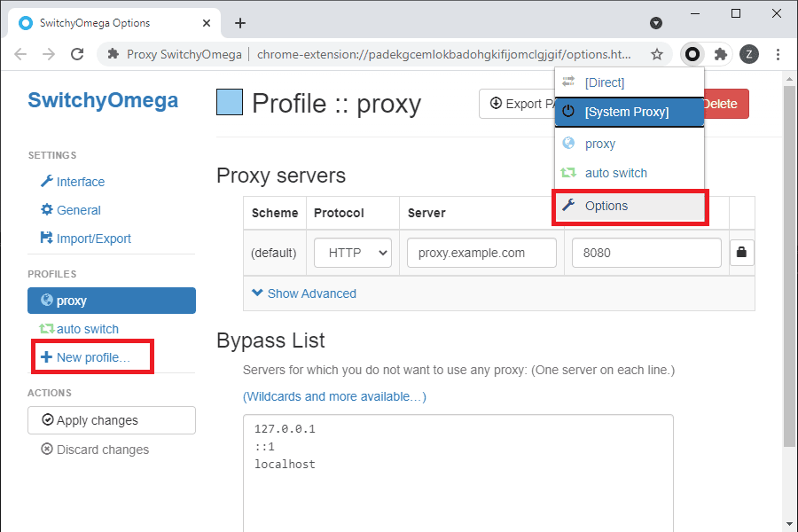Image resolution: width=798 pixels, height=532 pixels.
Task: Close the SwitchyOmega Options tab
Action: pos(206,23)
